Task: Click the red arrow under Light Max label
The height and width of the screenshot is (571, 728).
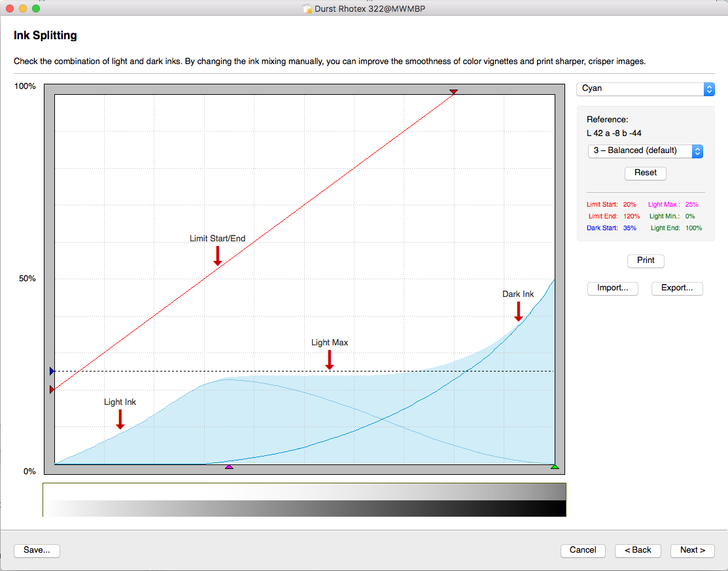Action: pos(330,360)
